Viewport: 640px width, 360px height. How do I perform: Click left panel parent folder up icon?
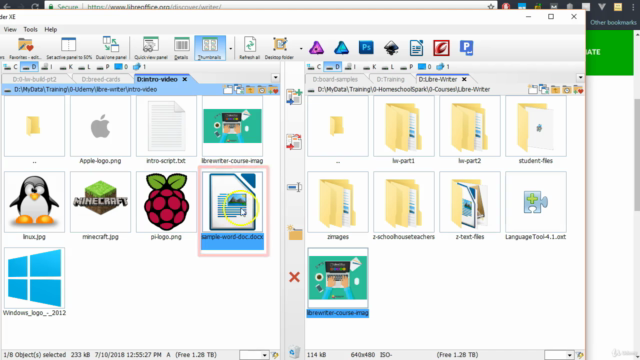click(250, 89)
